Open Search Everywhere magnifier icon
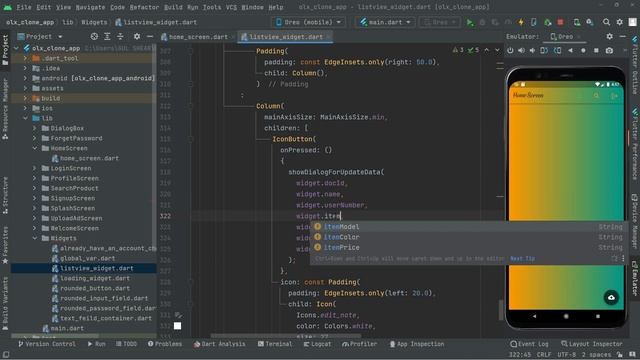The width and height of the screenshot is (640, 360). point(607,22)
